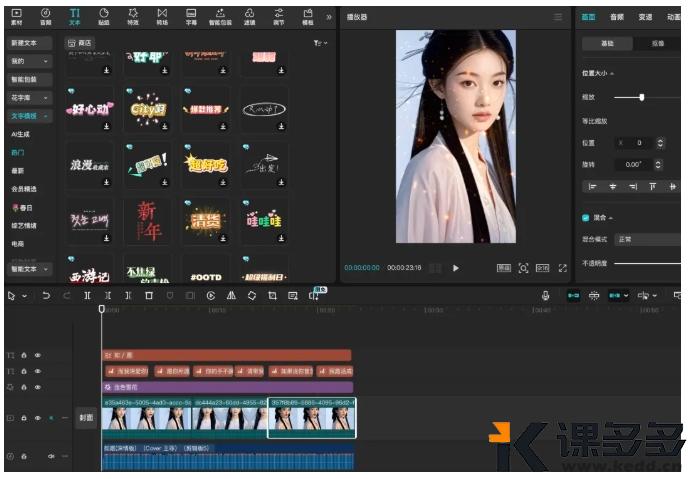Select the 好心动 text template

(89, 109)
